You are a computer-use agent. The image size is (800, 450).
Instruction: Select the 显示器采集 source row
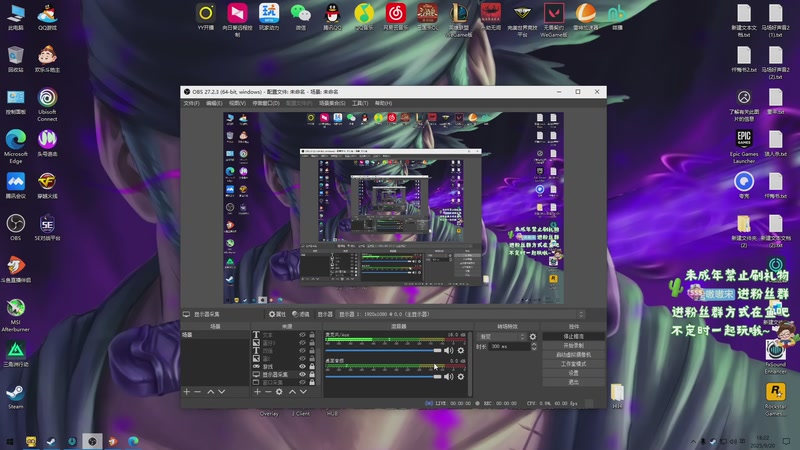284,374
